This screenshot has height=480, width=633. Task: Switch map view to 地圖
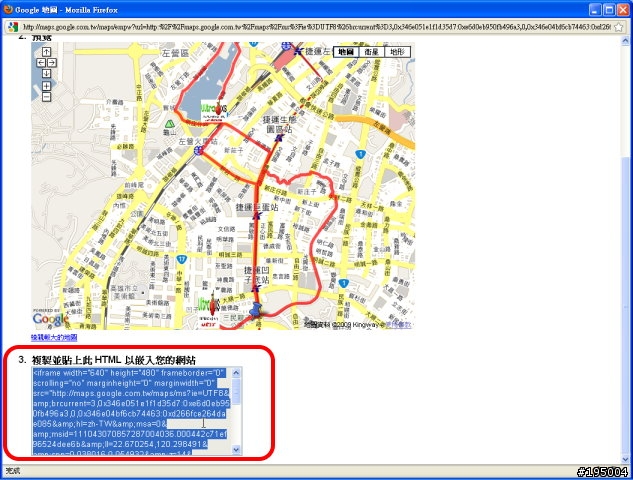click(346, 52)
